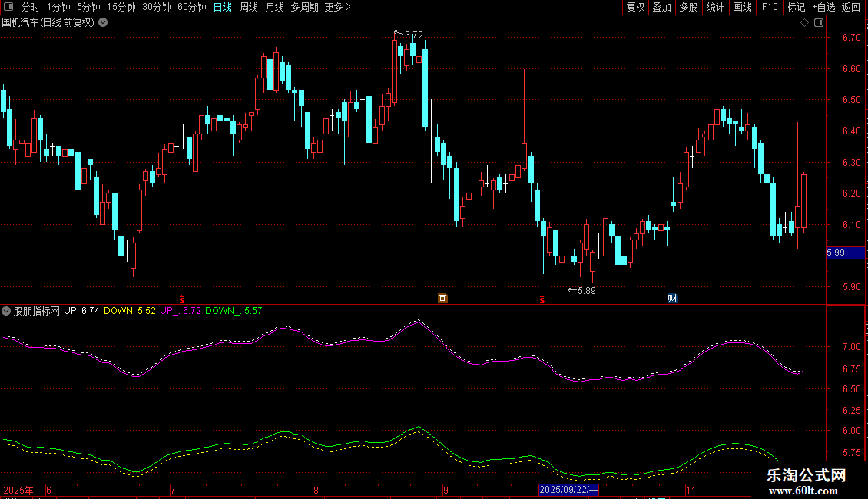This screenshot has width=868, height=499.
Task: Click the 国机汽车(日线.前复权) chart title
Action: click(x=48, y=23)
